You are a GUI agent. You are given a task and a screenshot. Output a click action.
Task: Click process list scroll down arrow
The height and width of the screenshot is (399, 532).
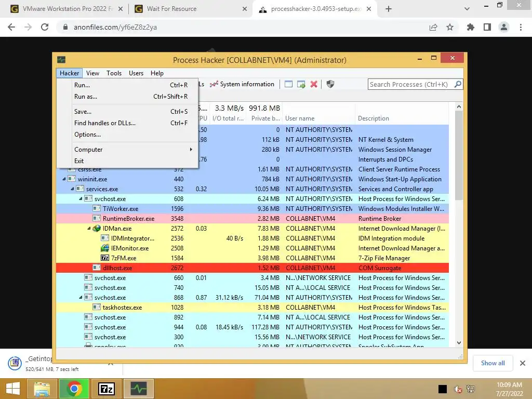pyautogui.click(x=459, y=343)
